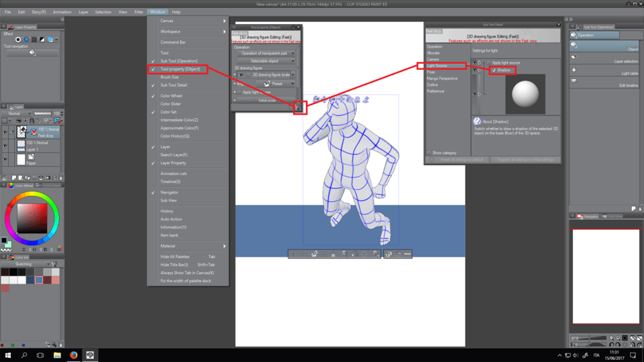
Task: Click the Clip Studio Paint taskbar icon
Action: (x=90, y=355)
